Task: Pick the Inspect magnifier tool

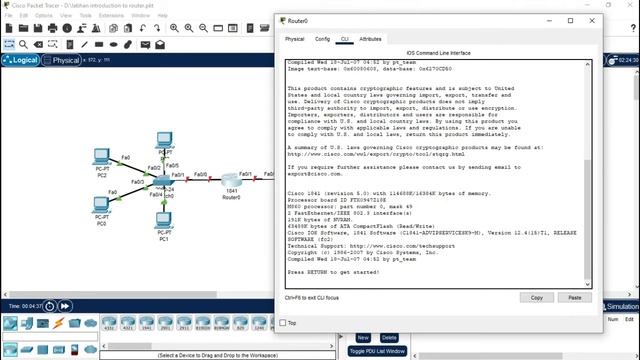Action: 23,44
